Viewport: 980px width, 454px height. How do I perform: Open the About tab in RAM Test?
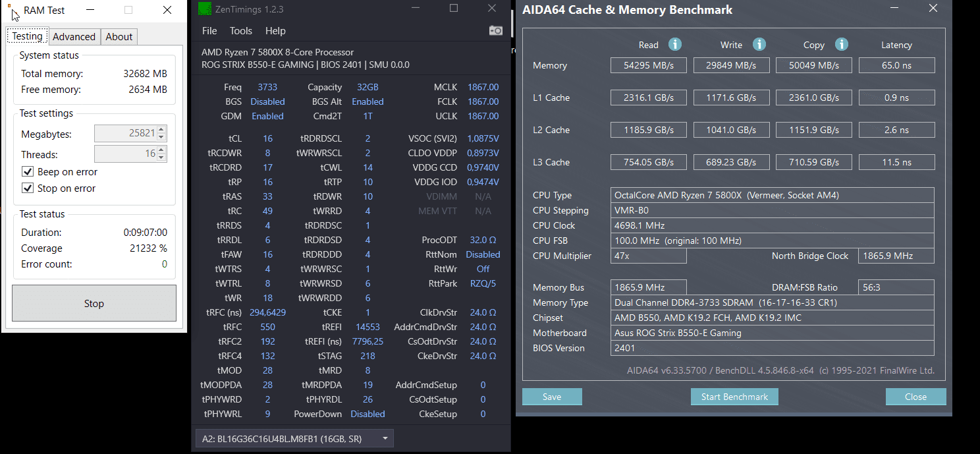[119, 37]
